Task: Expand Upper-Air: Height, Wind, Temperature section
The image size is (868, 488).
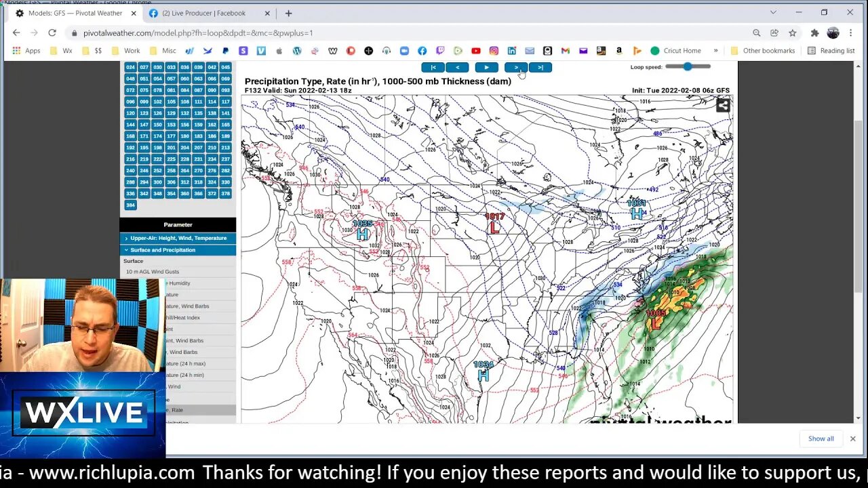Action: (178, 238)
